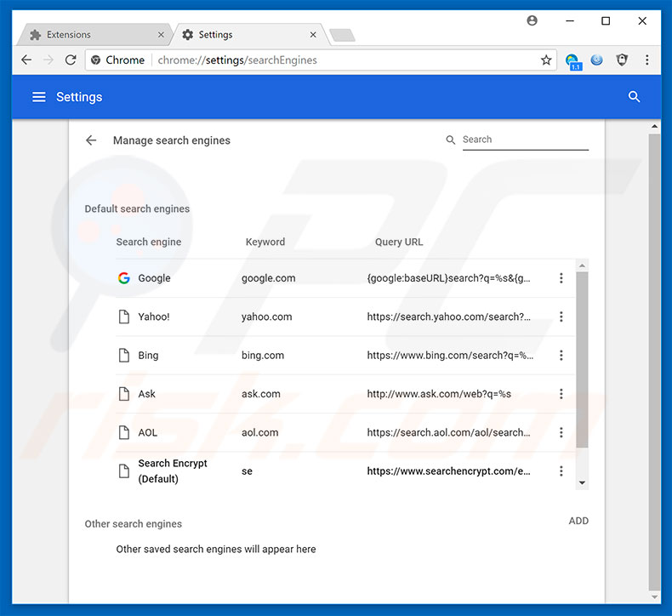Screen dimensions: 672x616
Task: Click the page icon next to AOL
Action: pos(124,432)
